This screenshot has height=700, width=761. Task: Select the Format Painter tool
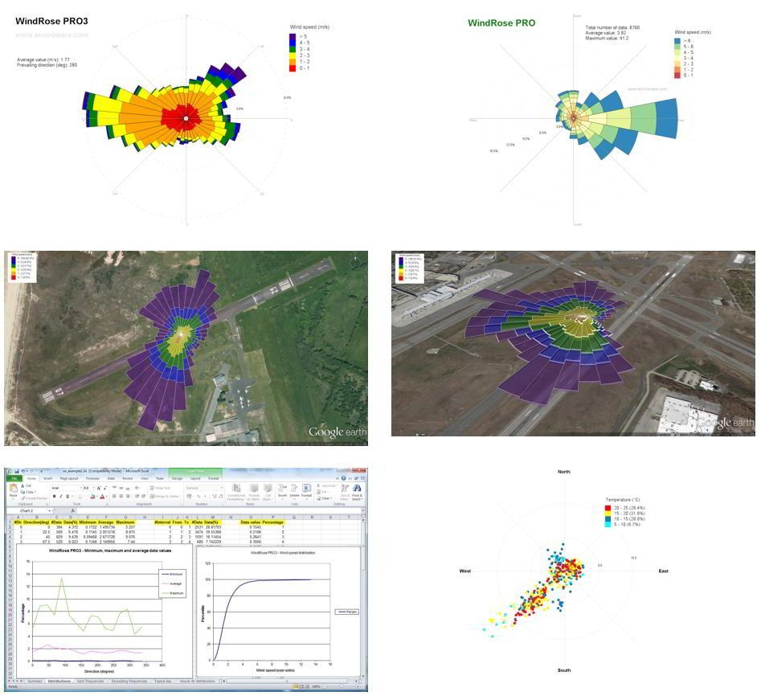pyautogui.click(x=34, y=498)
